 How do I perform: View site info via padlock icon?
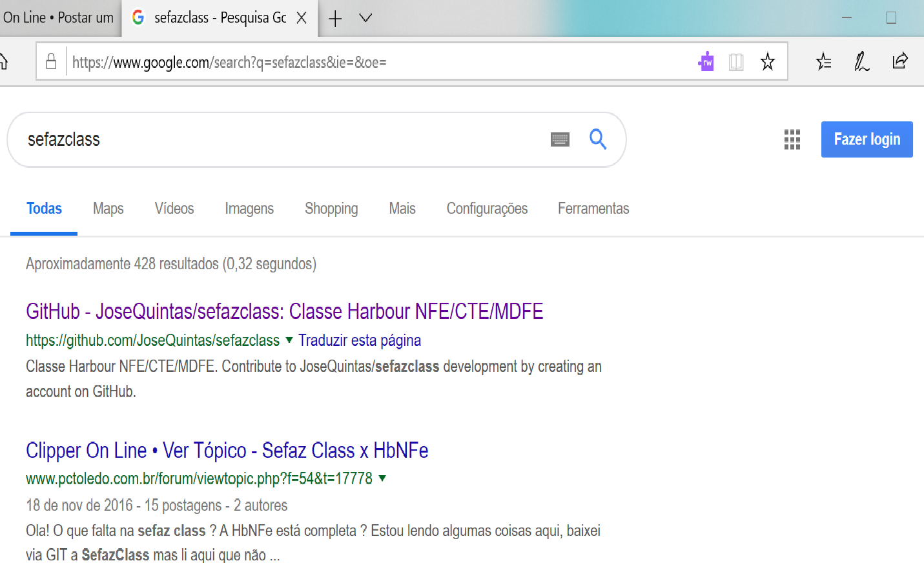(x=52, y=62)
